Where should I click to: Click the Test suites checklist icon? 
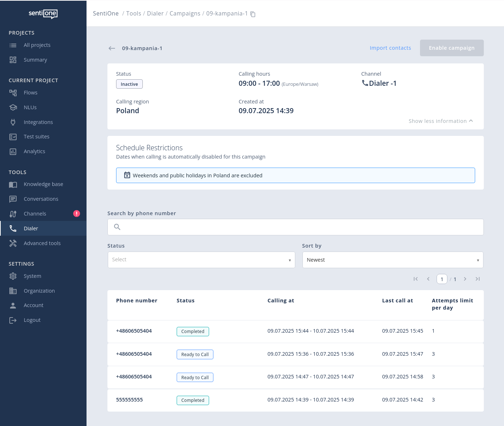click(x=13, y=137)
